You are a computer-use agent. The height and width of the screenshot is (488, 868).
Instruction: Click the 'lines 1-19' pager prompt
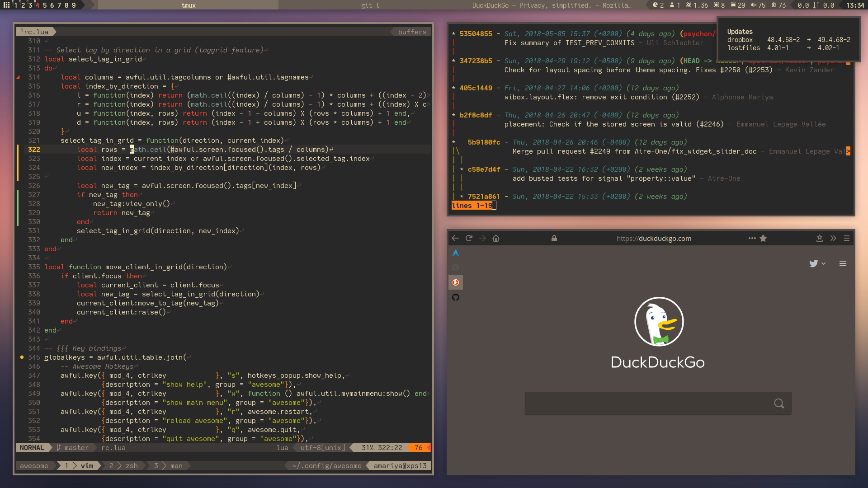[472, 206]
